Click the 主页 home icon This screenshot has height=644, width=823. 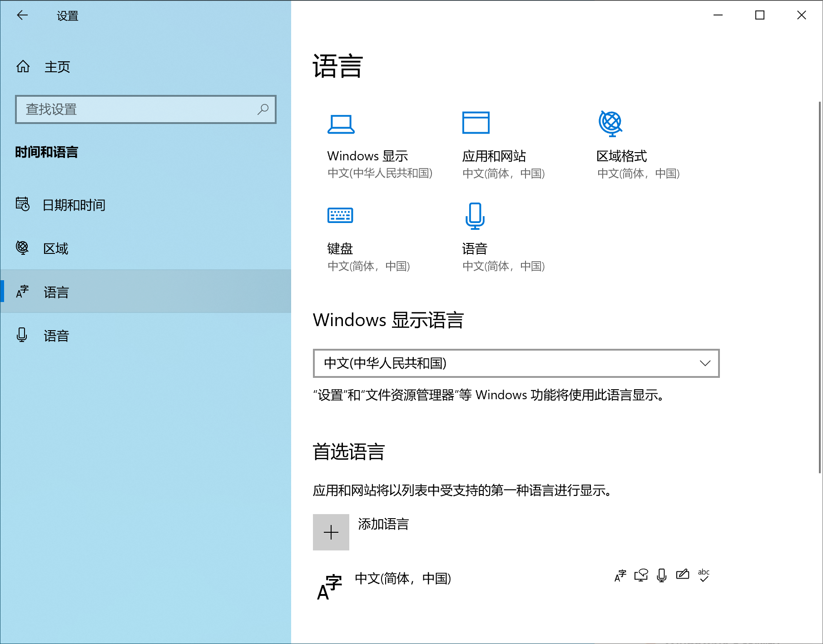(x=23, y=67)
